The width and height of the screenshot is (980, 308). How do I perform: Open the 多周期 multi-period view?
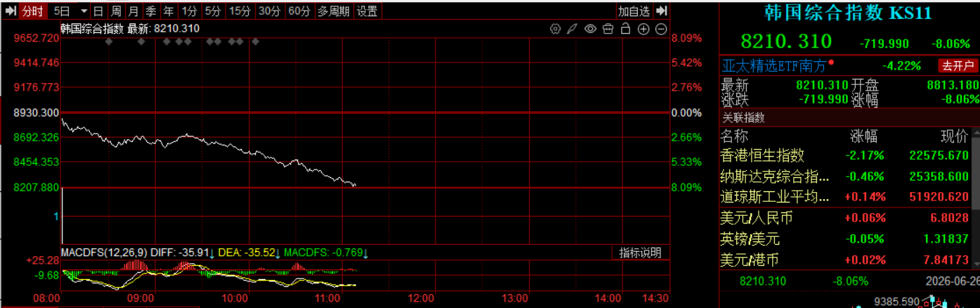click(333, 11)
